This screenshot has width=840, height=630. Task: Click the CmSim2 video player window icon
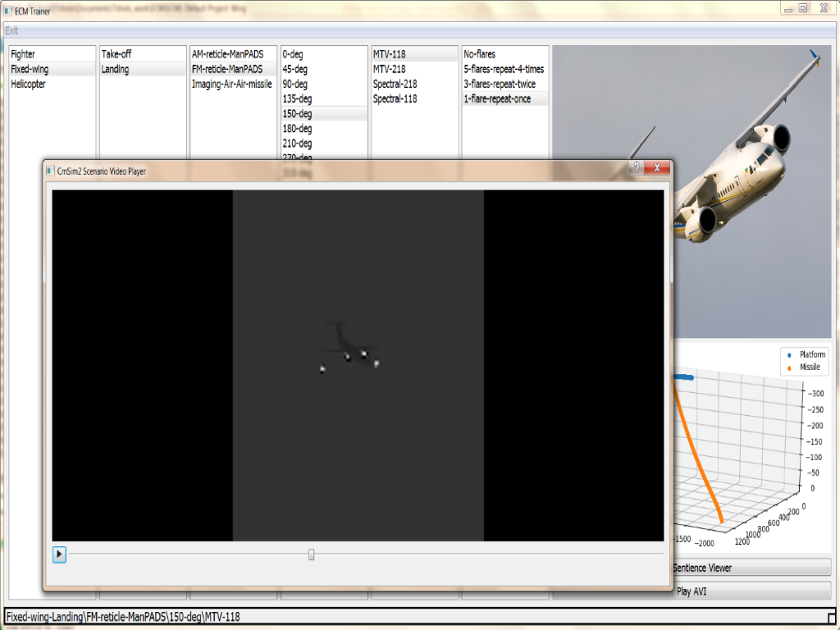[50, 171]
